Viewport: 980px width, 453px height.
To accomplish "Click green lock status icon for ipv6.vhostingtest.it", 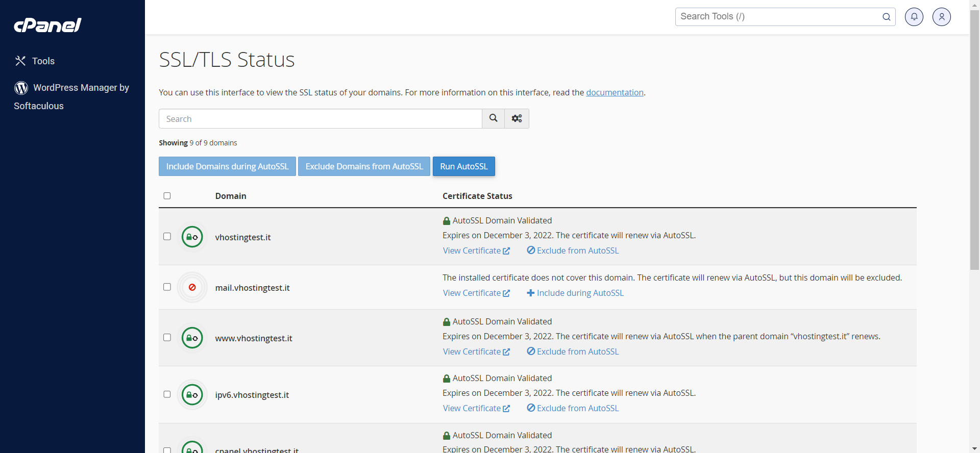I will tap(192, 394).
